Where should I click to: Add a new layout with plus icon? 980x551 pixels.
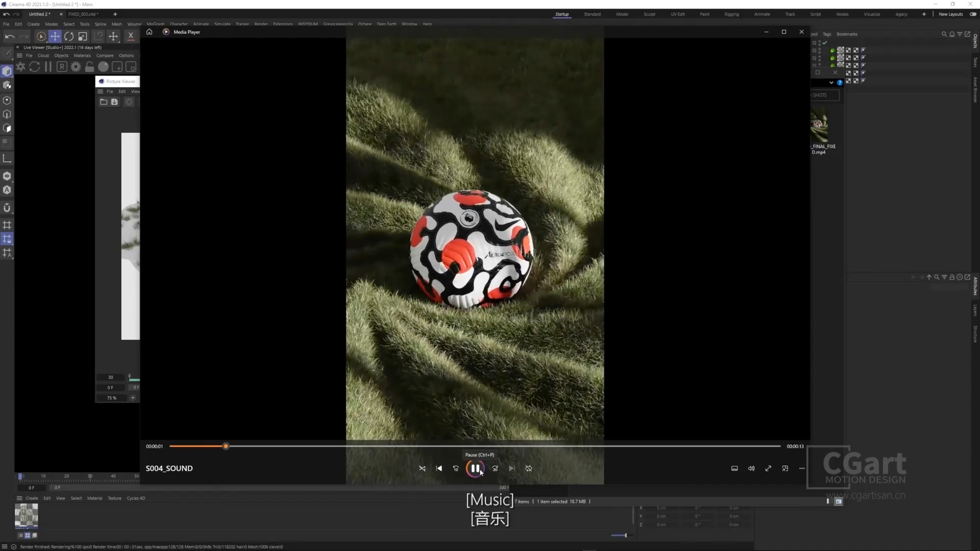click(924, 14)
